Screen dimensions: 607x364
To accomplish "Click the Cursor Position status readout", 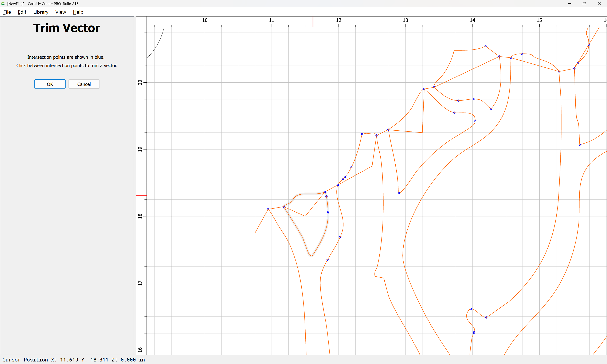I will click(74, 360).
